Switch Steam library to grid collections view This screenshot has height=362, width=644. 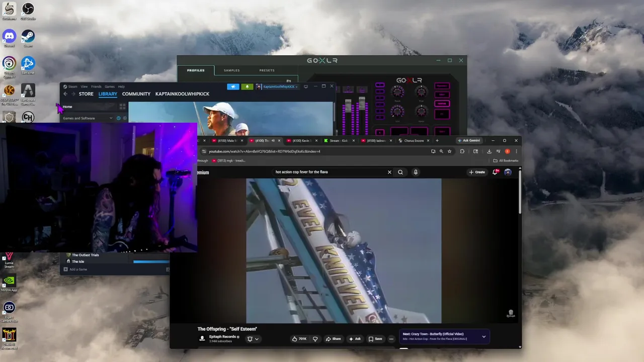click(x=122, y=107)
